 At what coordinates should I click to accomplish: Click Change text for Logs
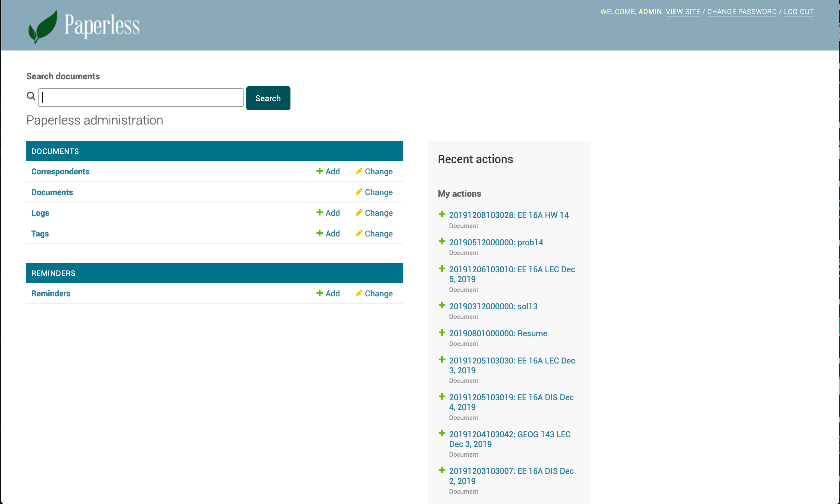[379, 213]
